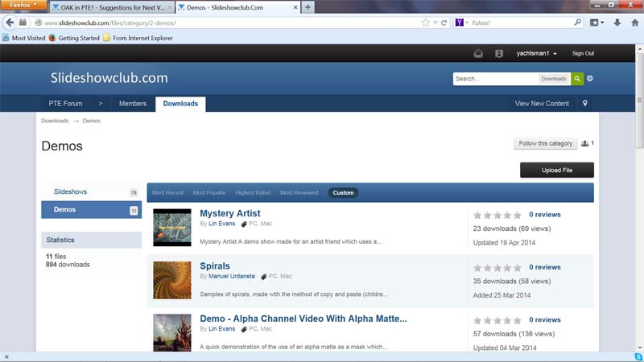Close the add-on bar with the X
Image resolution: width=644 pixels, height=362 pixels.
click(6, 357)
